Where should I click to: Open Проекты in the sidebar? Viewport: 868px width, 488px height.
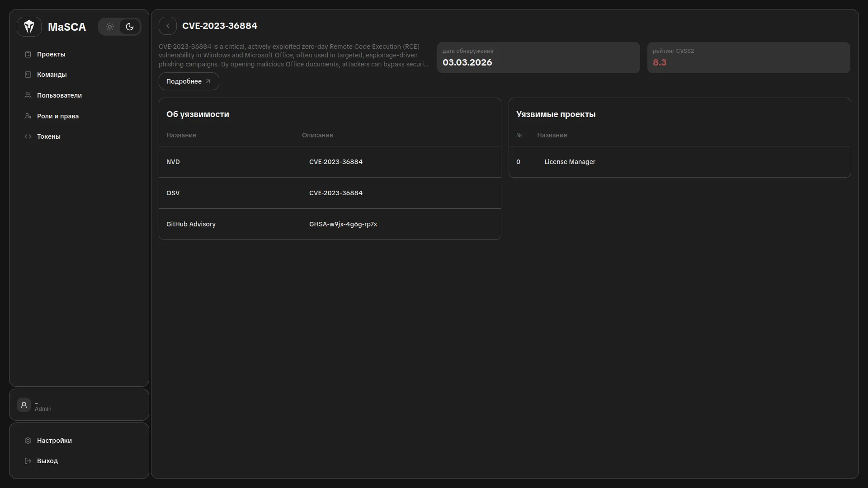coord(51,54)
